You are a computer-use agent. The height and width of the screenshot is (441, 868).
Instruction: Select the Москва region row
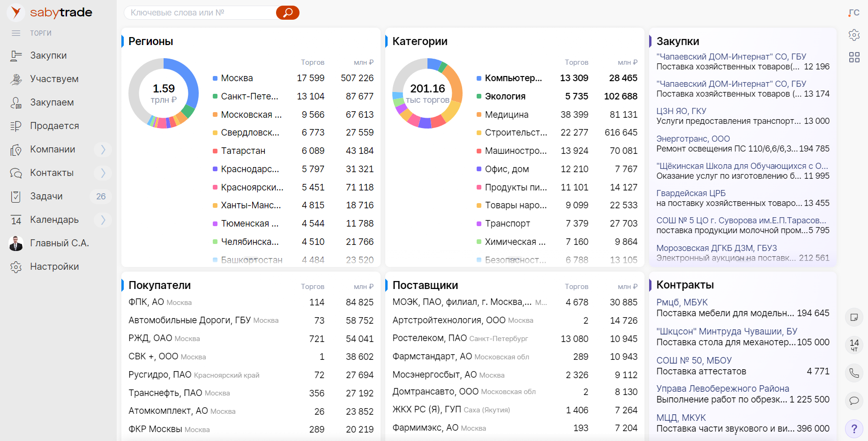pos(237,78)
